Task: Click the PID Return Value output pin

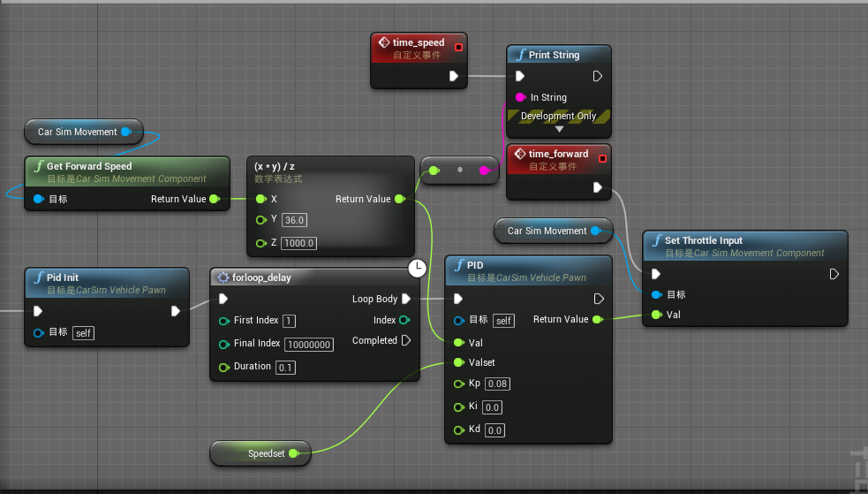Action: (597, 320)
